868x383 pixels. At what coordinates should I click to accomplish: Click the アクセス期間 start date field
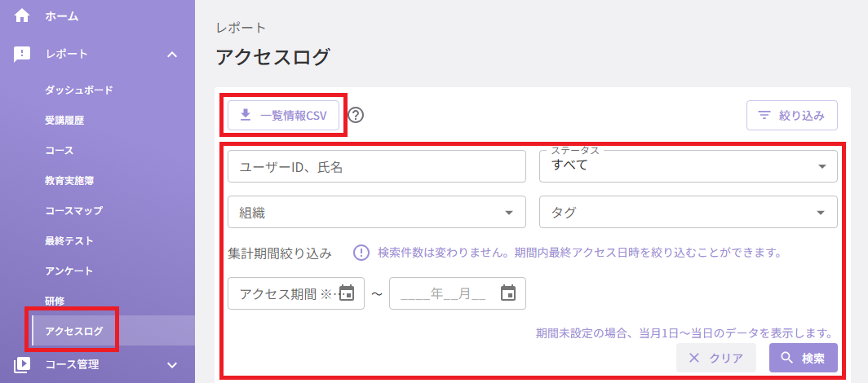(296, 293)
